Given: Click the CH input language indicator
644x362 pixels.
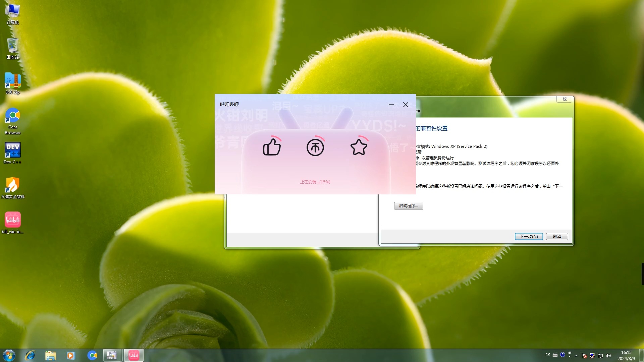Looking at the screenshot, I should (548, 355).
